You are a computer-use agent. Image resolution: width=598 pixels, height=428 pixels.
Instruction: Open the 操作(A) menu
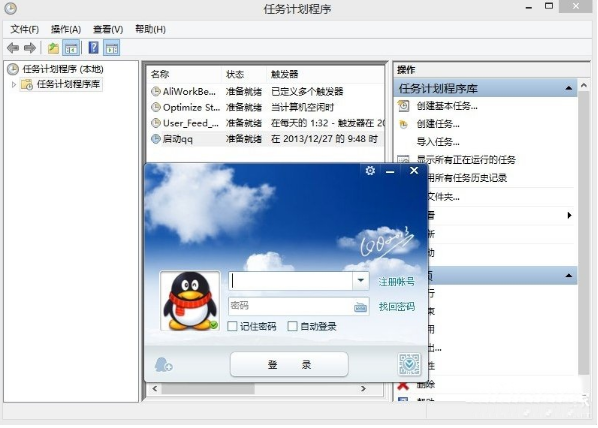click(66, 29)
